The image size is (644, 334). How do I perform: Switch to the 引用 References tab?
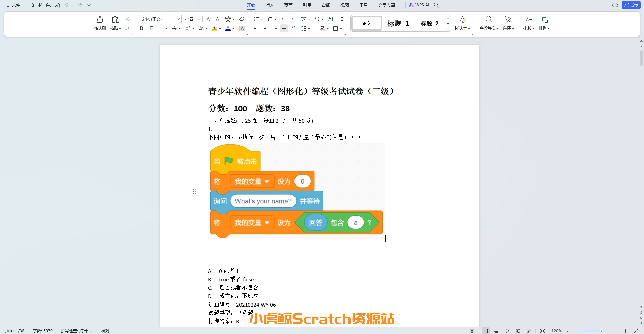[x=307, y=5]
